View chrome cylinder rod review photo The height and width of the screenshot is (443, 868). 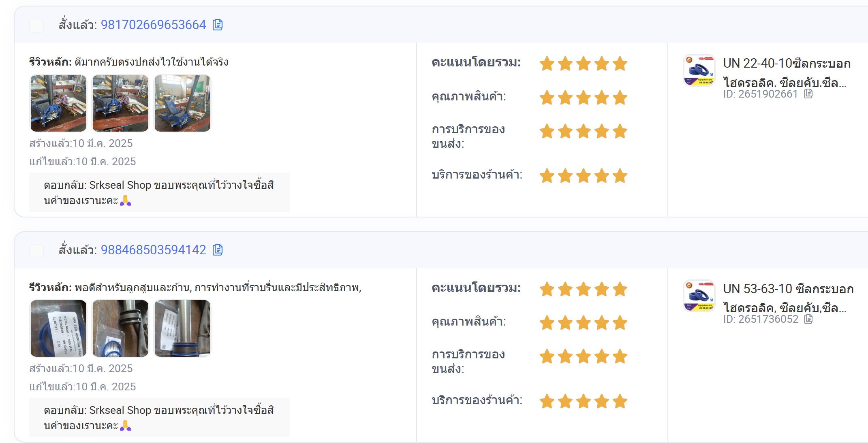(182, 328)
